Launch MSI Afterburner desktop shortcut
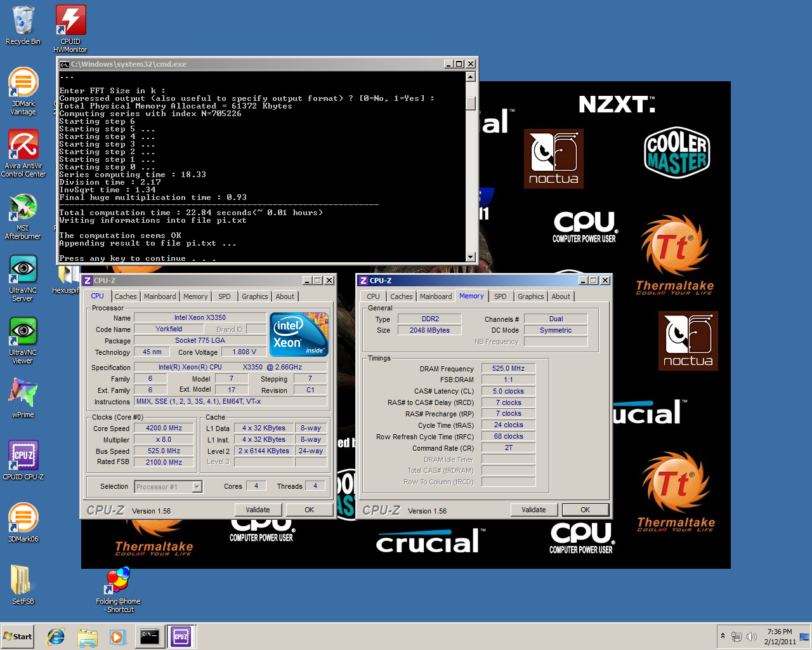The height and width of the screenshot is (650, 812). (x=23, y=216)
